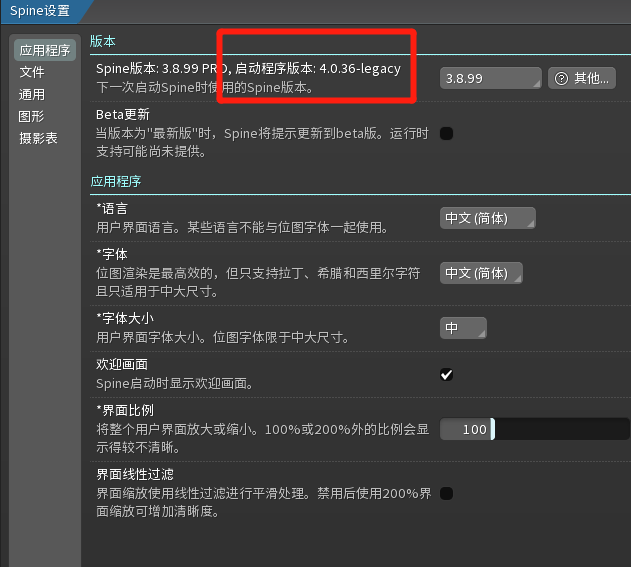Click the question mark icon beside 其他
This screenshot has height=567, width=631.
[x=561, y=78]
